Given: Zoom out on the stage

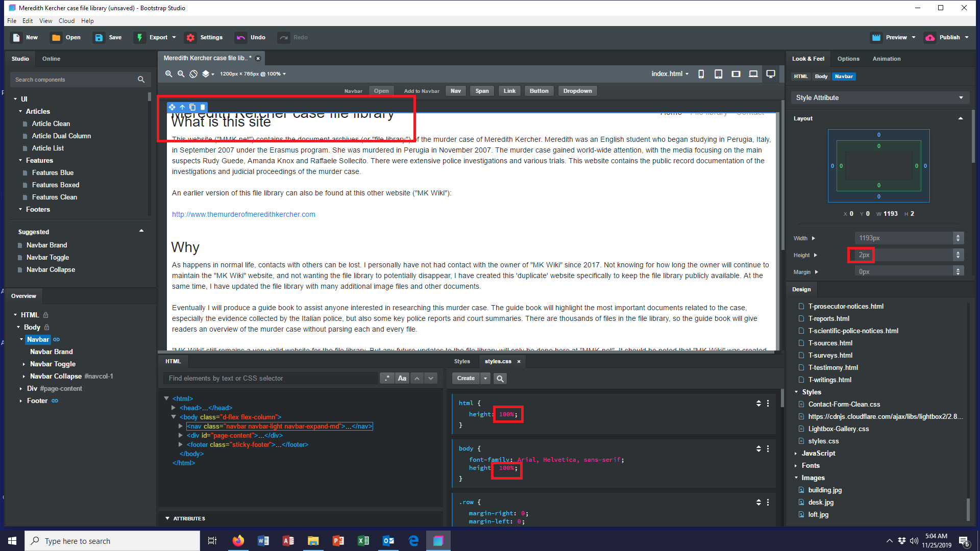Looking at the screenshot, I should pyautogui.click(x=181, y=74).
